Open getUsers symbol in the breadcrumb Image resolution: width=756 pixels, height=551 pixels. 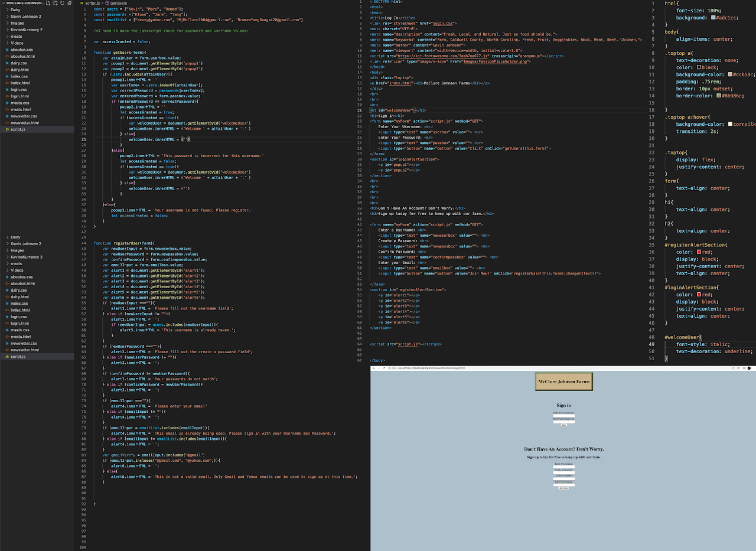coord(119,3)
